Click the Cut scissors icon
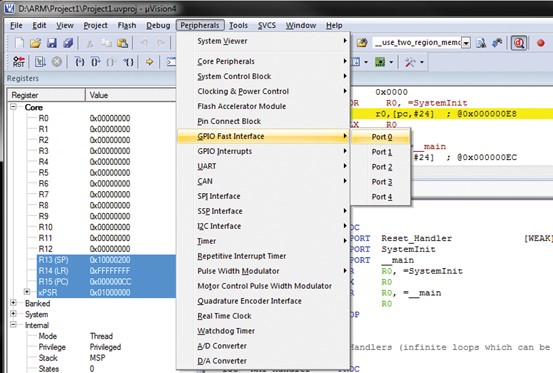Viewport: 553px width, 373px height. coord(90,43)
